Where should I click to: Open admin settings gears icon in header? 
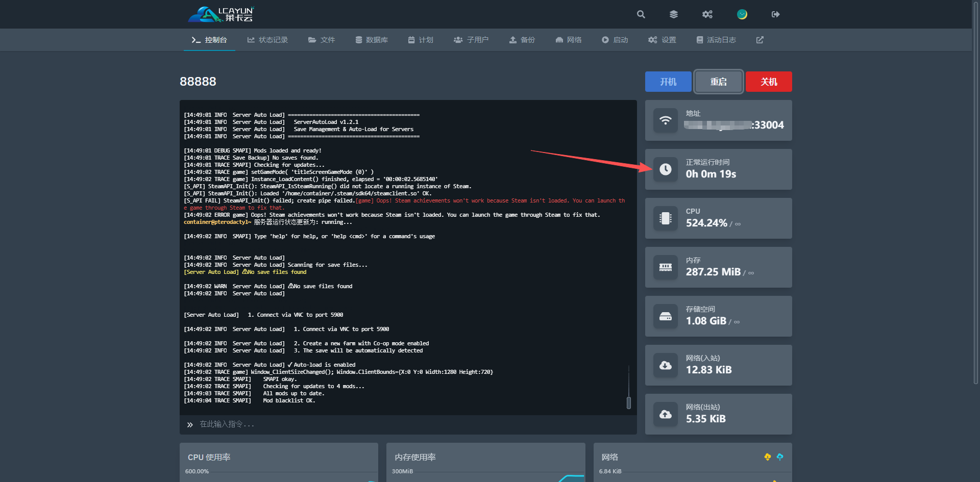tap(707, 14)
